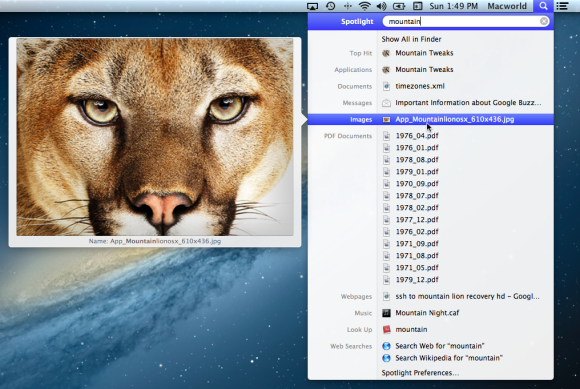Click the Applications Mountain Tweaks app icon
The image size is (580, 389).
386,70
